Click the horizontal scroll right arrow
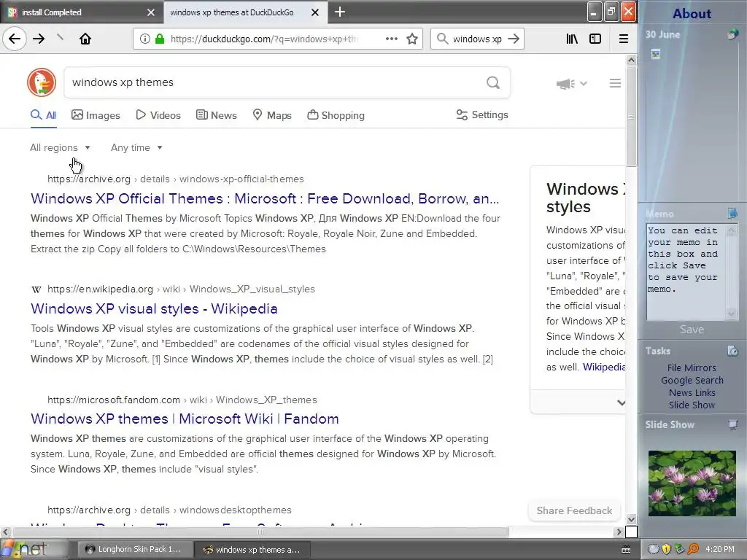747x560 pixels. pos(619,532)
